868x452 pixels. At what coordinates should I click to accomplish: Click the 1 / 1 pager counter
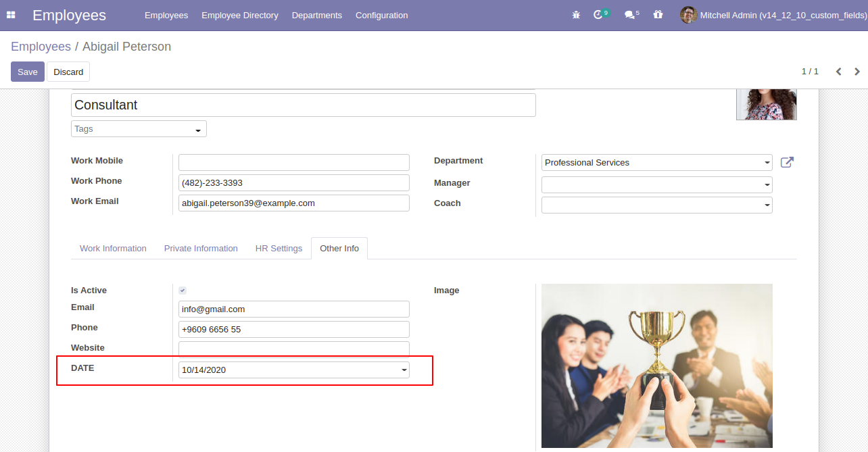(810, 72)
